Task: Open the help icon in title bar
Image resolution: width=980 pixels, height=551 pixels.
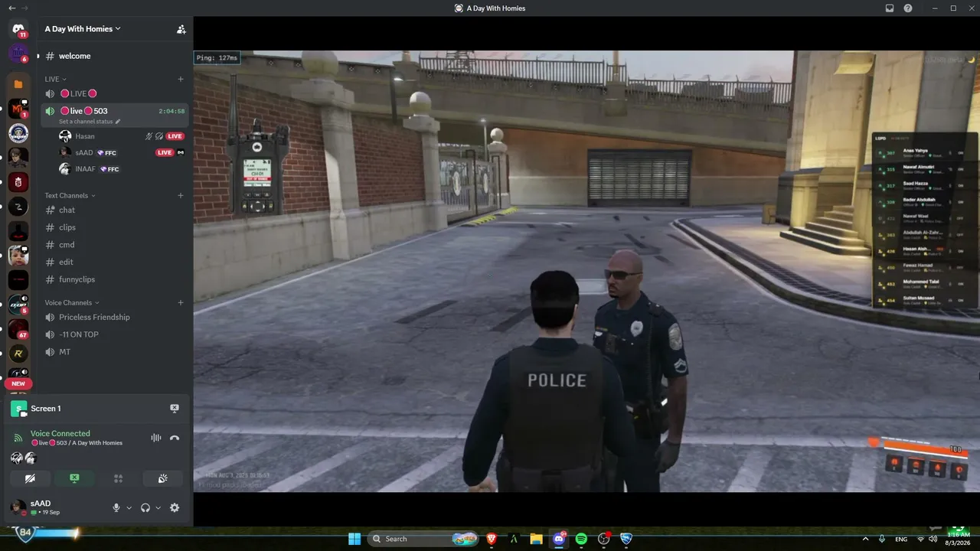Action: 908,8
